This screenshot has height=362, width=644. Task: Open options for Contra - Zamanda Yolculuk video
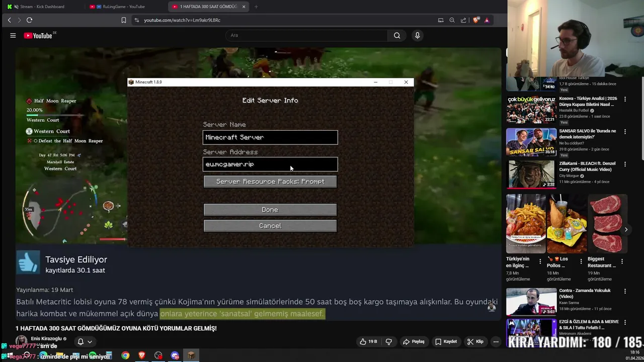tap(625, 291)
